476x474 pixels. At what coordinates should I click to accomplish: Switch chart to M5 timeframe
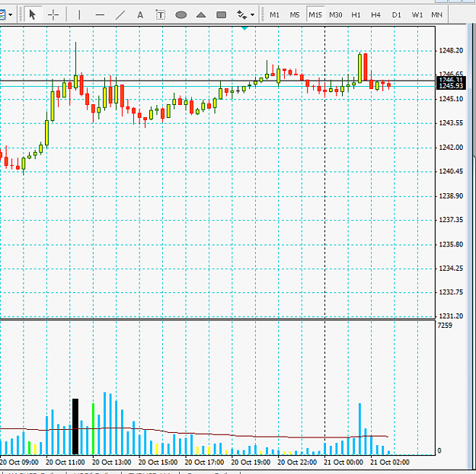[x=295, y=15]
